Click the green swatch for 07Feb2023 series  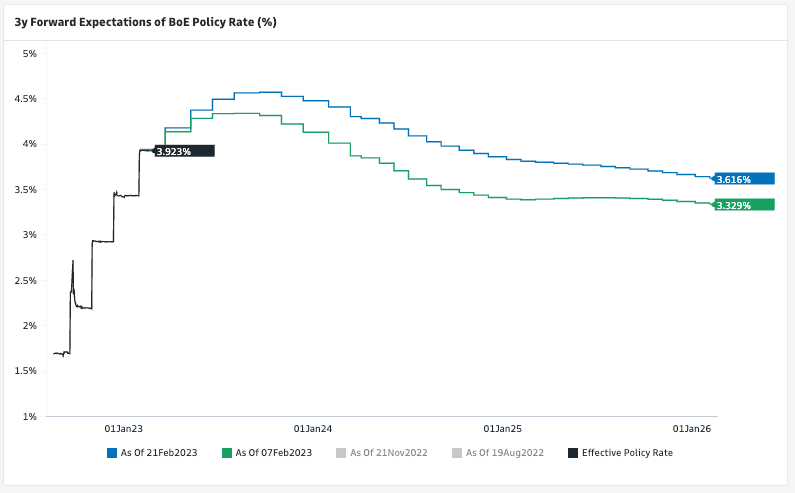227,453
